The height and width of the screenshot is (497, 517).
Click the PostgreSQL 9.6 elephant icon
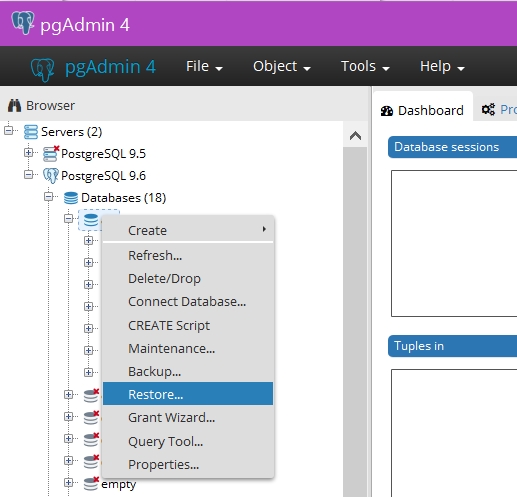click(x=51, y=176)
